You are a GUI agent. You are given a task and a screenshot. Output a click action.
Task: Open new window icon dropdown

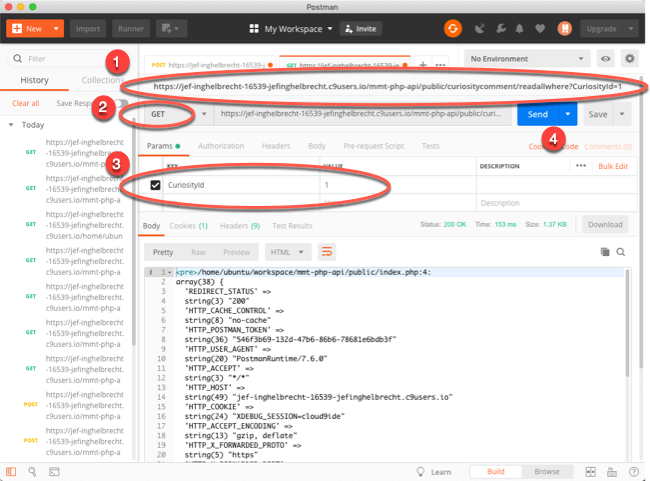(171, 29)
